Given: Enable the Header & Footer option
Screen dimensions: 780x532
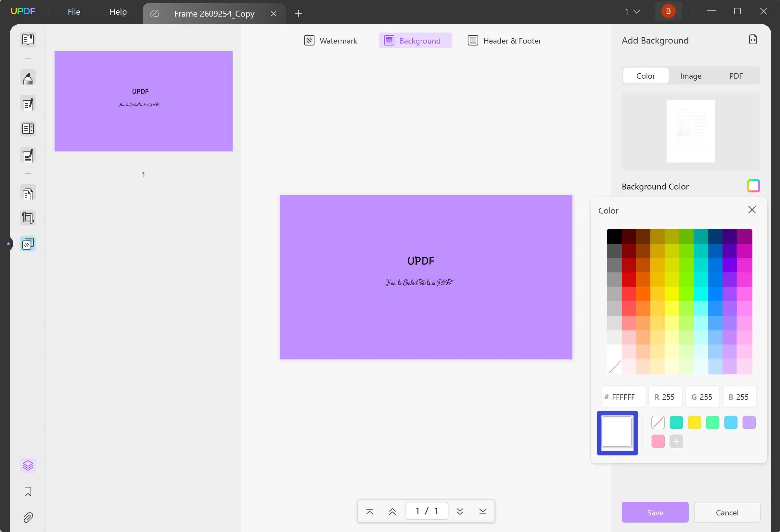Looking at the screenshot, I should point(504,40).
